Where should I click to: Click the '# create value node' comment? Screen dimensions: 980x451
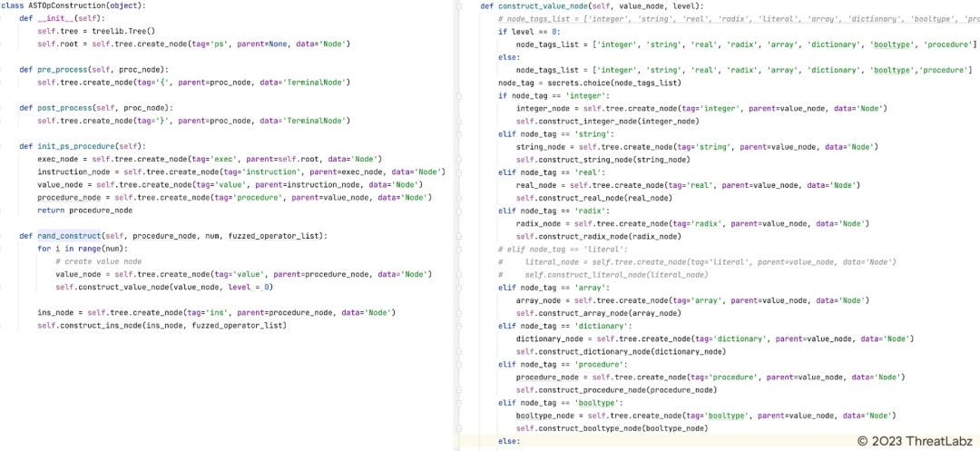tap(98, 261)
